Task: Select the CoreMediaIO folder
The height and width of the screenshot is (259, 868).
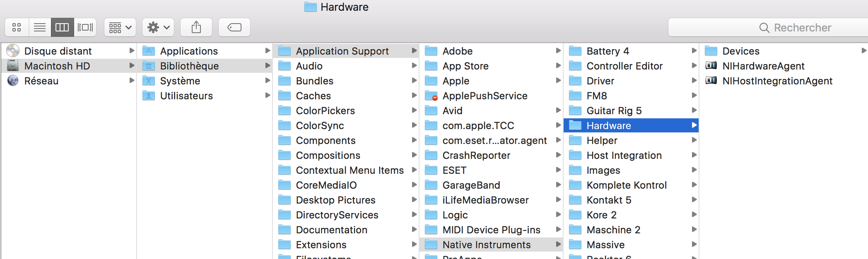Action: click(346, 185)
